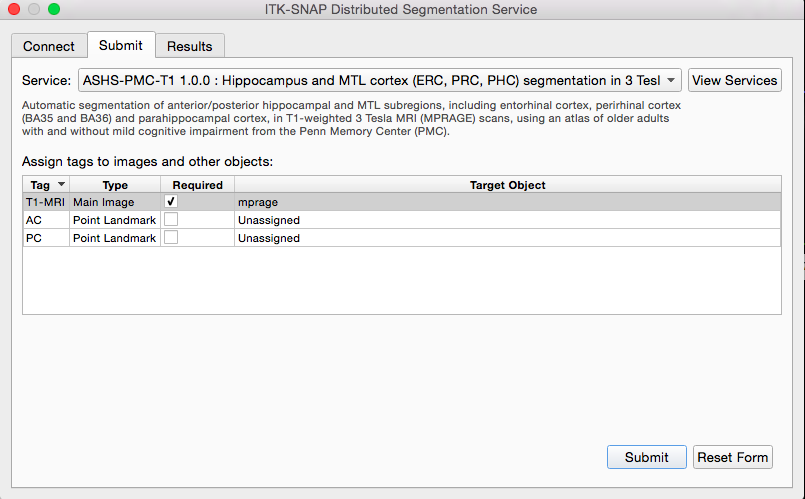805x499 pixels.
Task: Select the T1-MRI tag row
Action: [x=402, y=202]
